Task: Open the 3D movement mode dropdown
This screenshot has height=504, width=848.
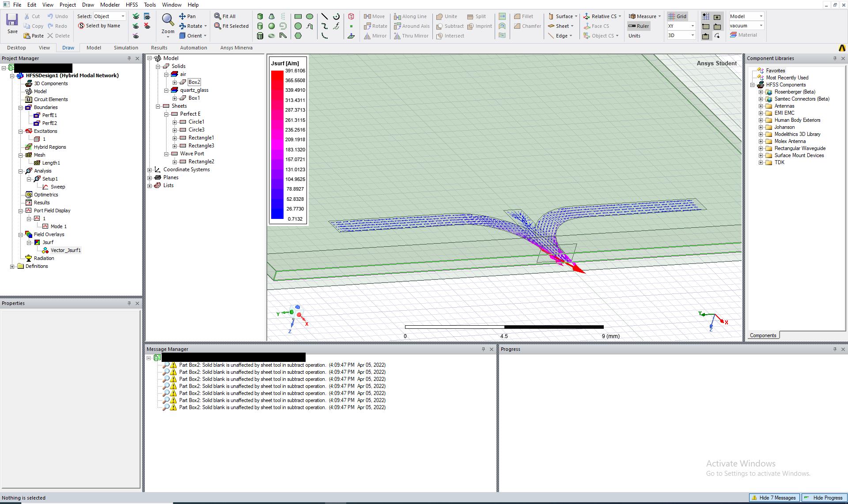Action: coord(681,35)
